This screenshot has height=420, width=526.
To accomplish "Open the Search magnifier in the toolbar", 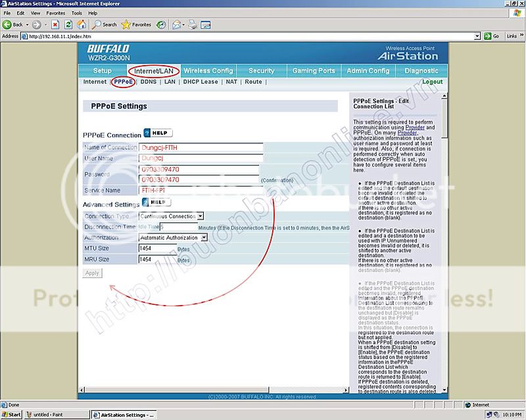I will pyautogui.click(x=97, y=24).
